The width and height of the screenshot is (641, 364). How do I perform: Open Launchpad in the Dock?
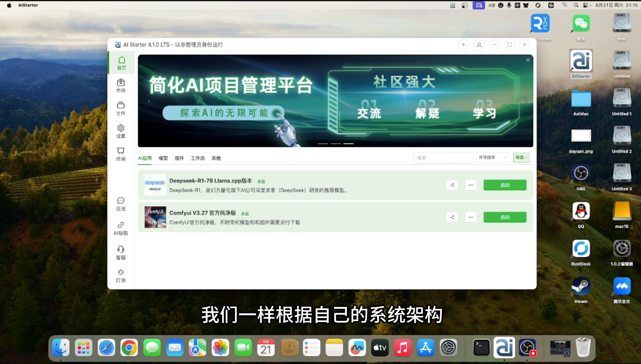point(84,348)
